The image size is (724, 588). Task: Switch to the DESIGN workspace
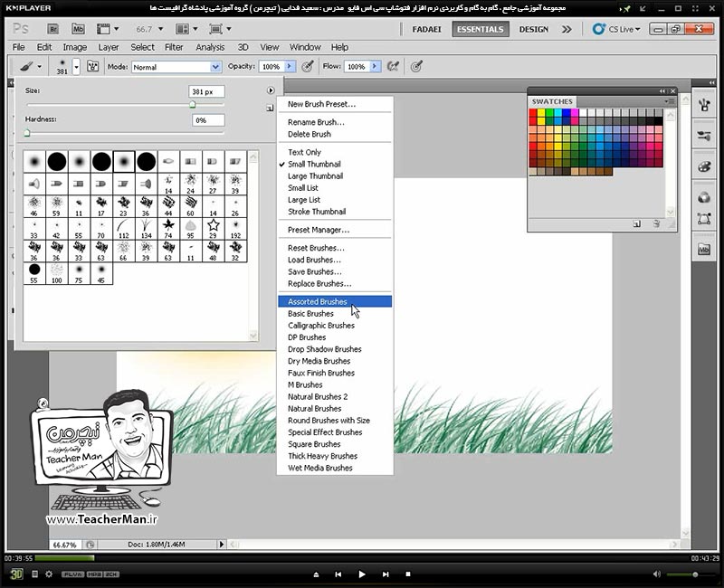pos(534,29)
